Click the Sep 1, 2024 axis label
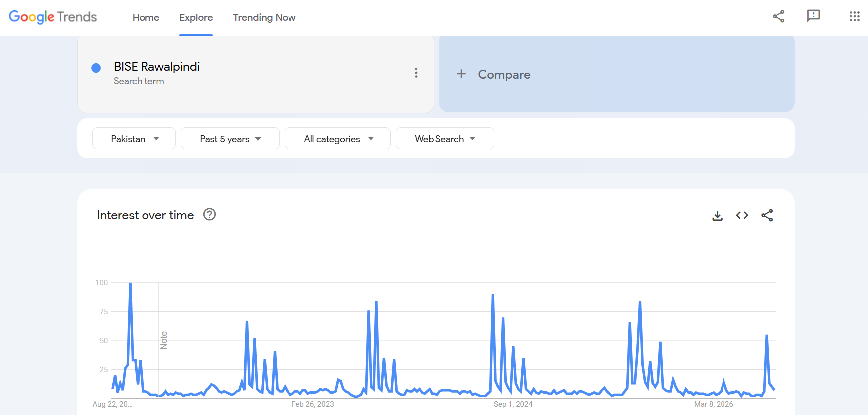This screenshot has width=868, height=415. (513, 404)
